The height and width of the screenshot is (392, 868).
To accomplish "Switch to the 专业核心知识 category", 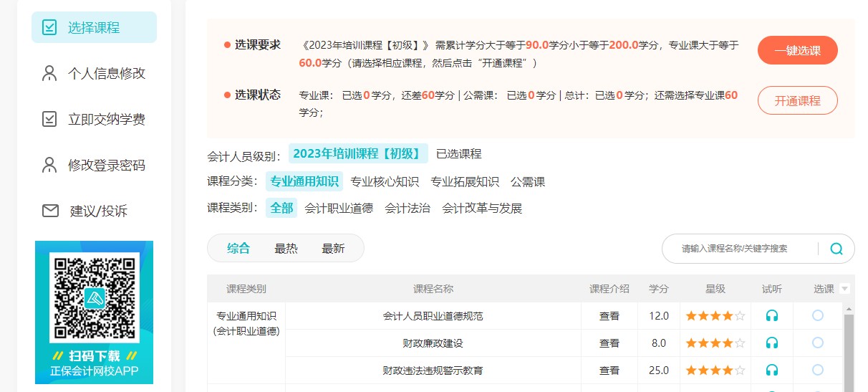I will click(x=385, y=181).
